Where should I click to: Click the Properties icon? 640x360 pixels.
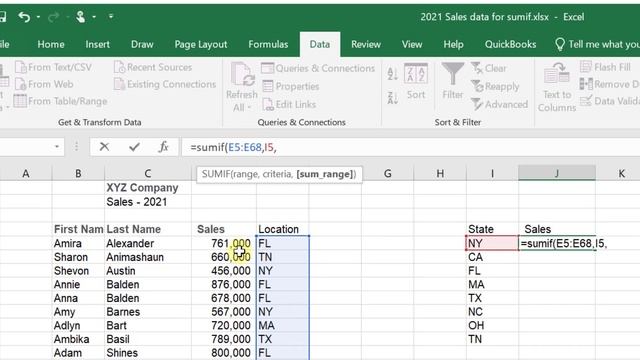[268, 86]
